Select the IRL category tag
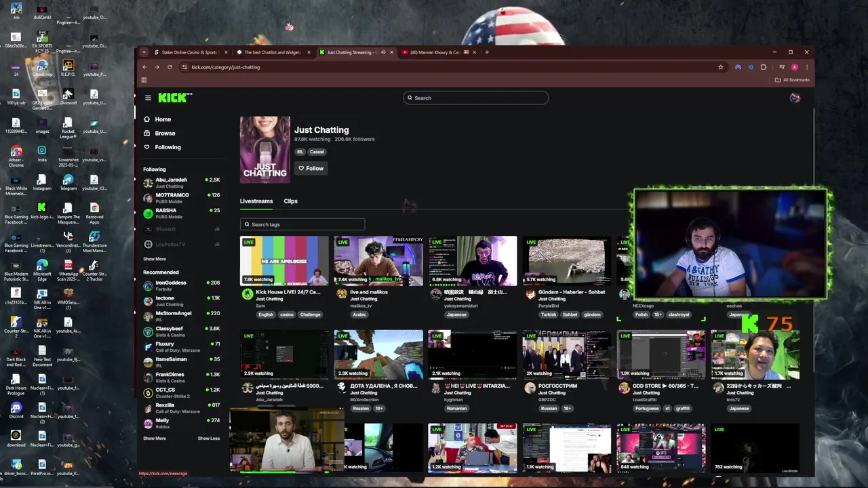The image size is (868, 488). click(300, 152)
